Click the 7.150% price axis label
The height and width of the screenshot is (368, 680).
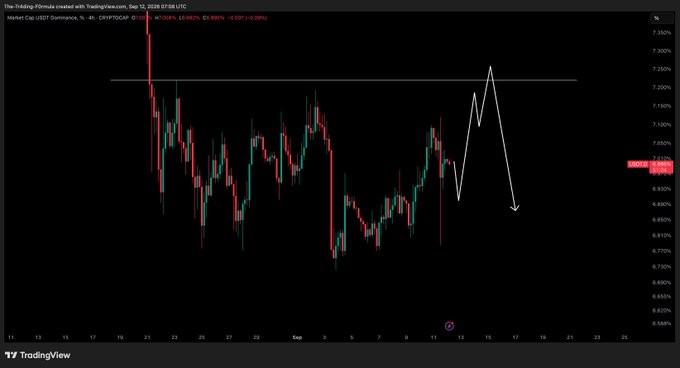coord(661,106)
